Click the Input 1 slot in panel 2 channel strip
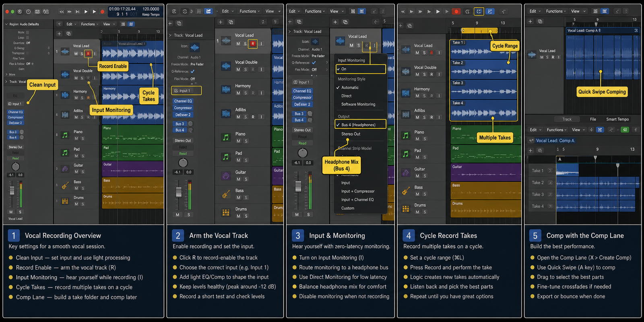Viewport: 644px width, 322px height. pyautogui.click(x=186, y=91)
